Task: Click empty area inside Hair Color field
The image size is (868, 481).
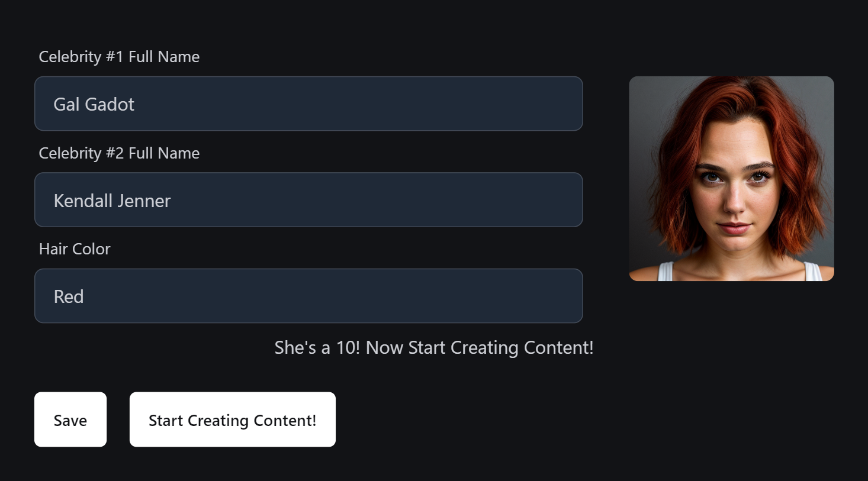Action: 355,296
